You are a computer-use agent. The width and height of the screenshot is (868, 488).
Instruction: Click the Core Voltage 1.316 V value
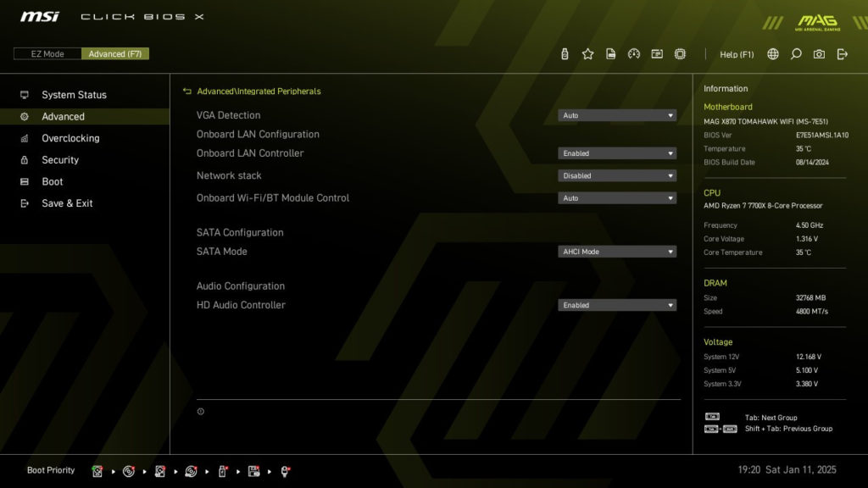click(x=807, y=239)
